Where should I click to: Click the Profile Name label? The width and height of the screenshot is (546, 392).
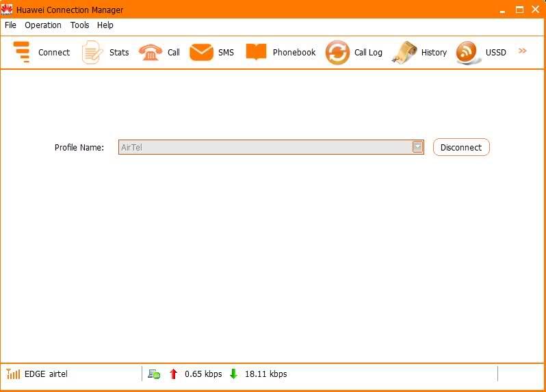[x=79, y=147]
